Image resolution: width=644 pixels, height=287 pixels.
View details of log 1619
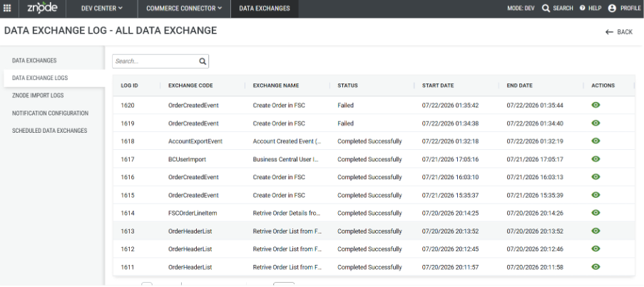click(x=596, y=123)
